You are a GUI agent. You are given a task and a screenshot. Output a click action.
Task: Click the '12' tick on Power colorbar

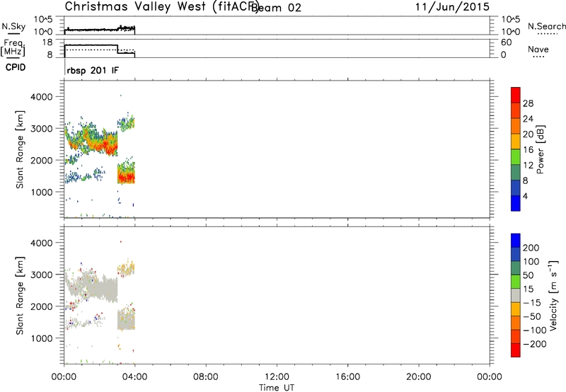coord(528,166)
